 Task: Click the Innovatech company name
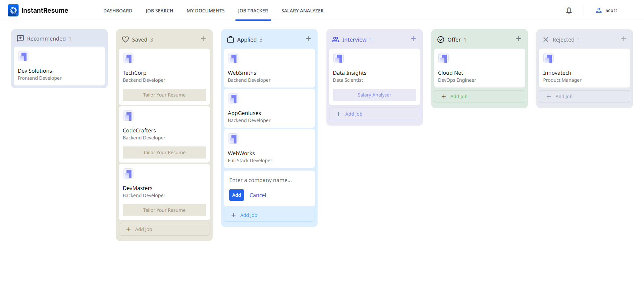pyautogui.click(x=557, y=73)
